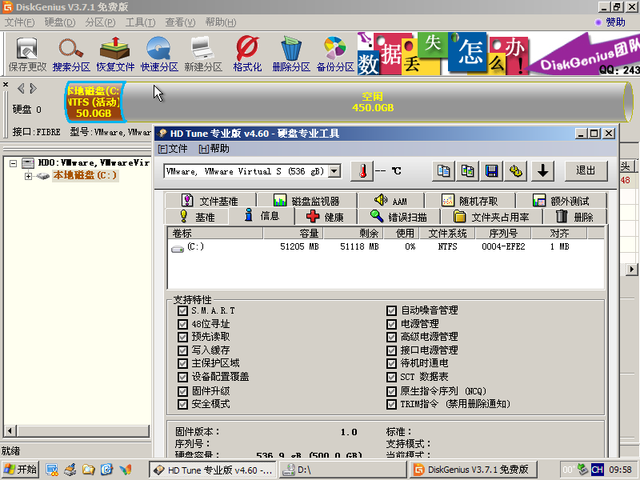Click the CH language indicator in tray
The width and height of the screenshot is (640, 480).
click(597, 470)
